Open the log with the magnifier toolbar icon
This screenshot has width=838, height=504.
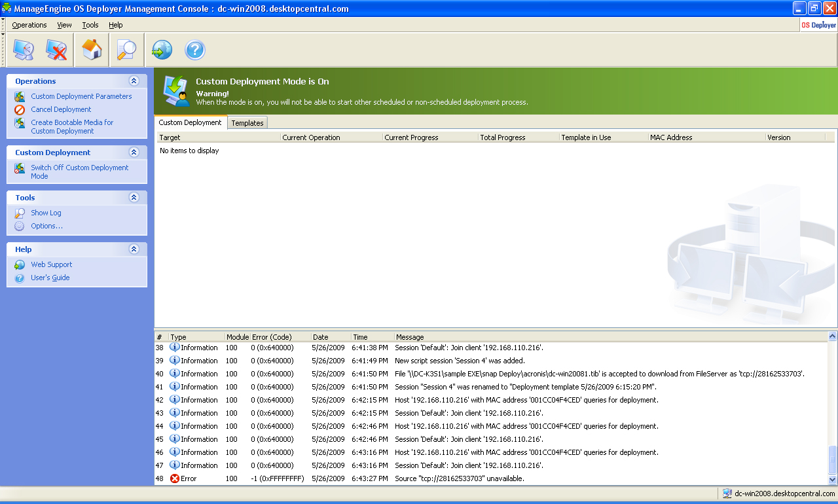126,50
